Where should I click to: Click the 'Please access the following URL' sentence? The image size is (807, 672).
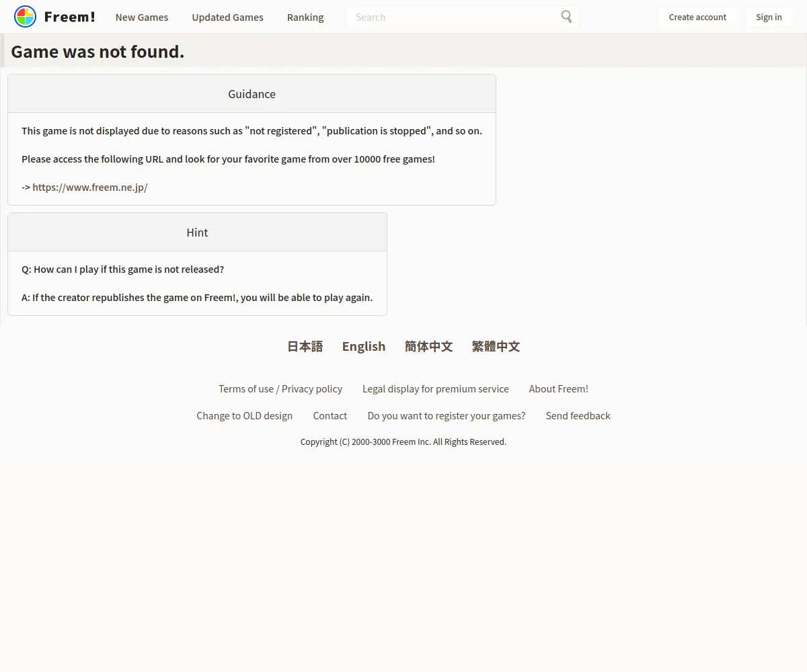tap(228, 159)
